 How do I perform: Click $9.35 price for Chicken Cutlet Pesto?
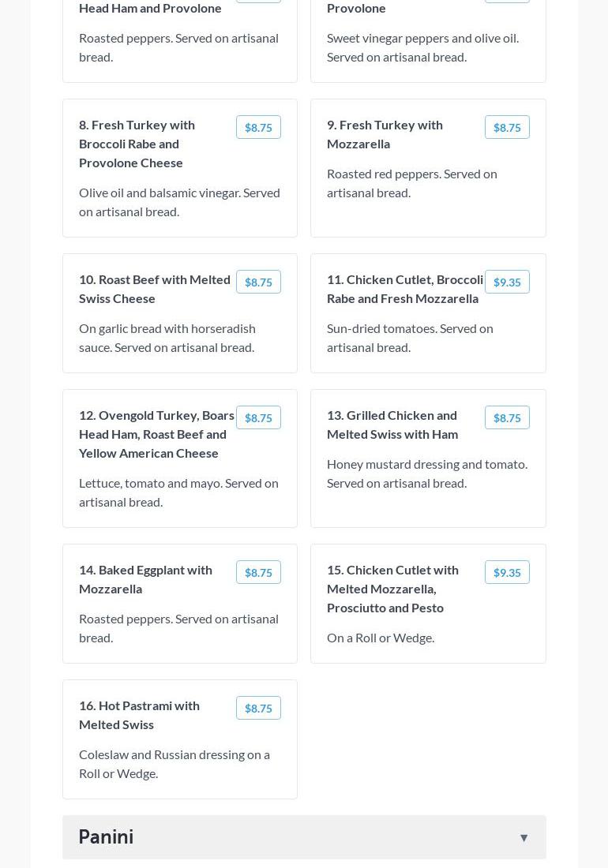point(507,572)
